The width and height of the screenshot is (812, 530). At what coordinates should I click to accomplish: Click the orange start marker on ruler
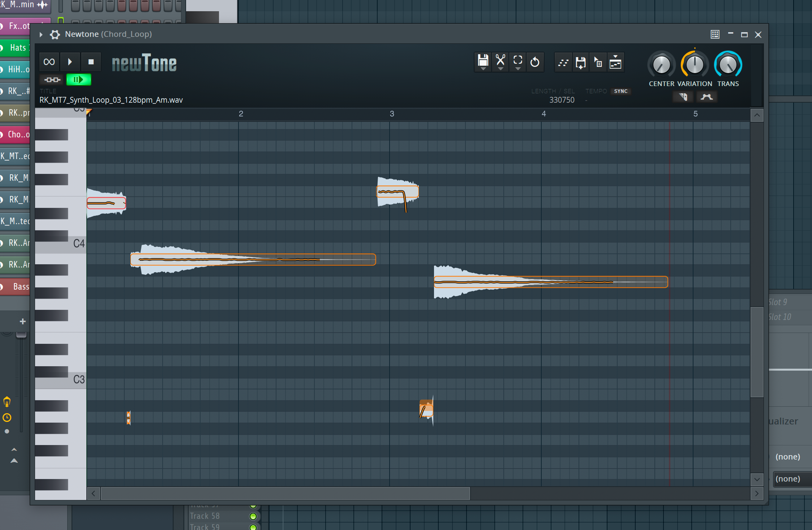pyautogui.click(x=89, y=112)
